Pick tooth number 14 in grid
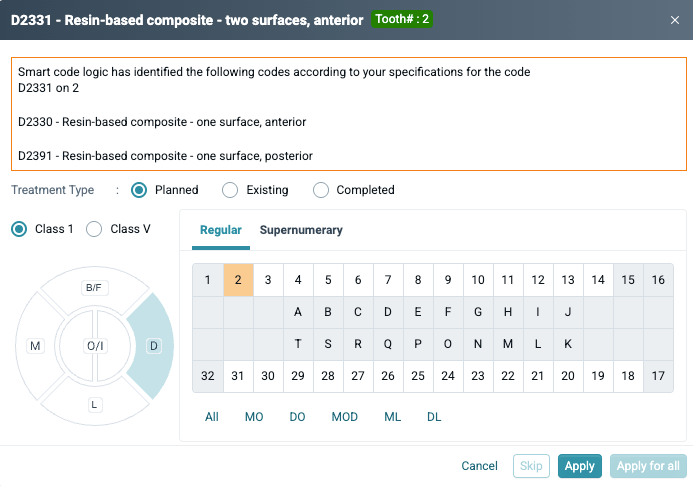This screenshot has width=693, height=486. (598, 280)
